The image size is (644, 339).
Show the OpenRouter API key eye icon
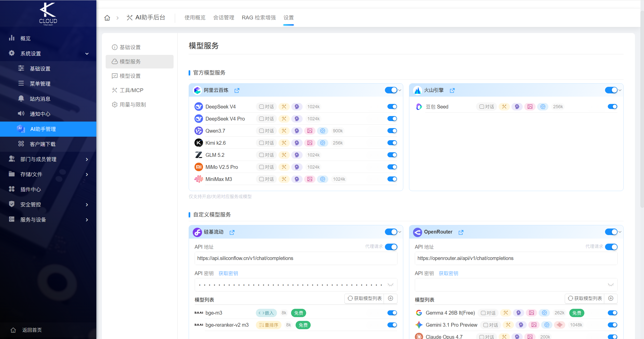(x=611, y=285)
